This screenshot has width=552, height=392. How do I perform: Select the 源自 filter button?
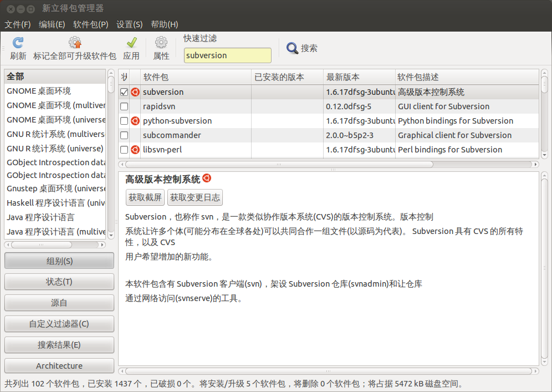click(59, 303)
